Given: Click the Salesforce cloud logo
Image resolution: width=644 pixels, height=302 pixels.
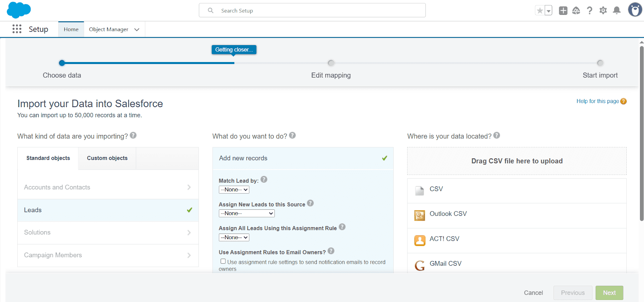Looking at the screenshot, I should pyautogui.click(x=19, y=10).
